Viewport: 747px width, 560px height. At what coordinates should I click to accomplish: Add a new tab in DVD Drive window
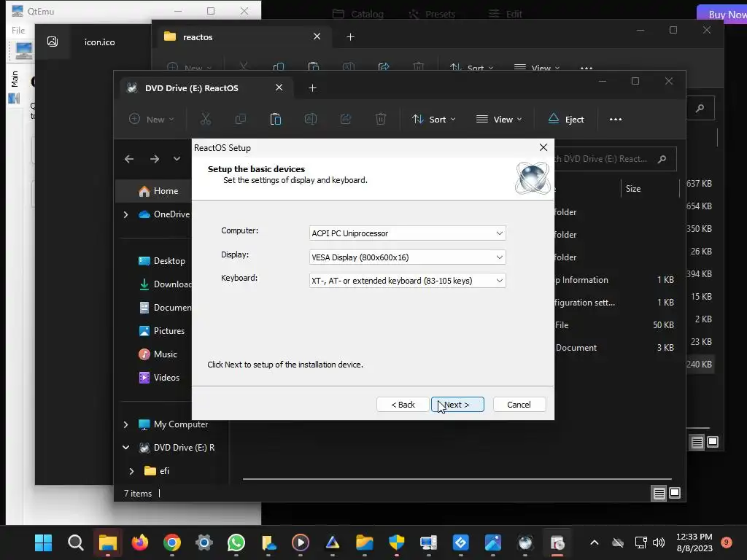point(312,87)
